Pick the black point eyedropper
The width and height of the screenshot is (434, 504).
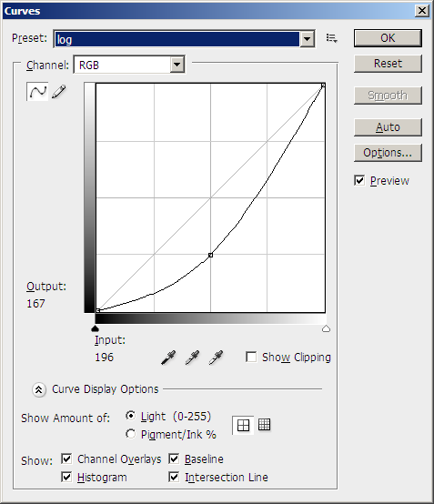pyautogui.click(x=168, y=358)
